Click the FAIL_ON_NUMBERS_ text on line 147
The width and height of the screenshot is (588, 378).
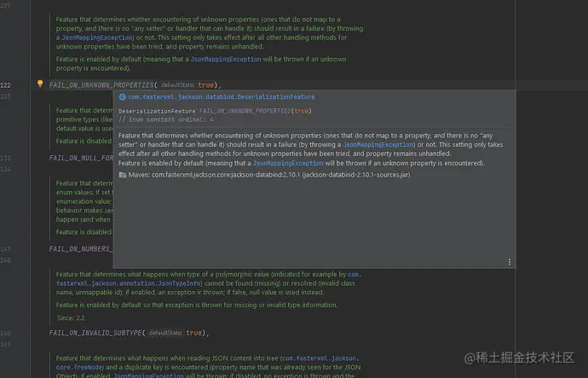[81, 249]
